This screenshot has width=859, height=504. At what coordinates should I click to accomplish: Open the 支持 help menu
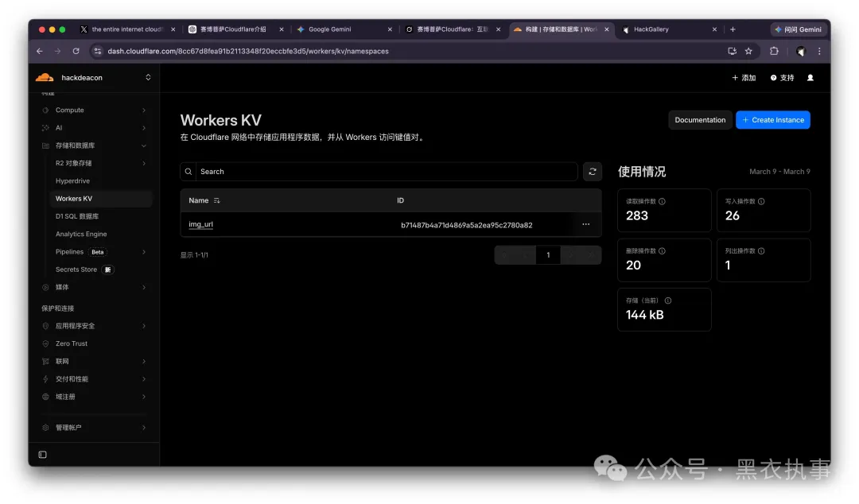point(783,78)
